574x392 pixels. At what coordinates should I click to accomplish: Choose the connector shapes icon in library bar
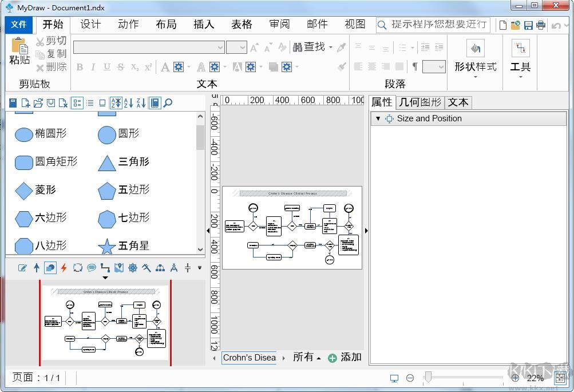pos(105,267)
